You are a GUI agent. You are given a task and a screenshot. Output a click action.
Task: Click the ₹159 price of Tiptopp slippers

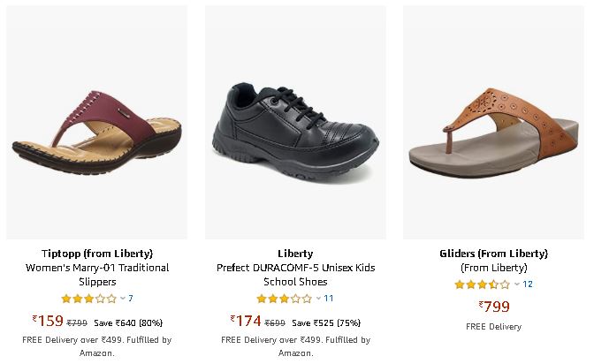[x=48, y=321]
